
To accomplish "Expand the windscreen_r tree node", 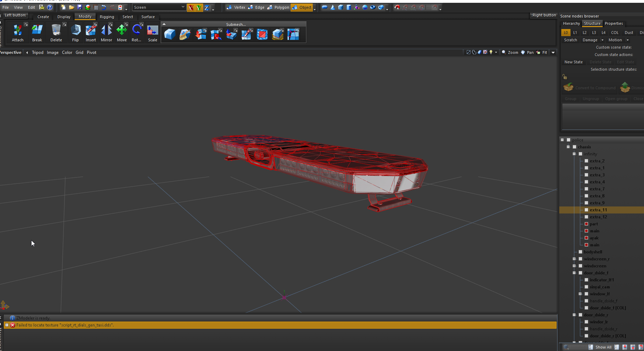I will pos(574,259).
